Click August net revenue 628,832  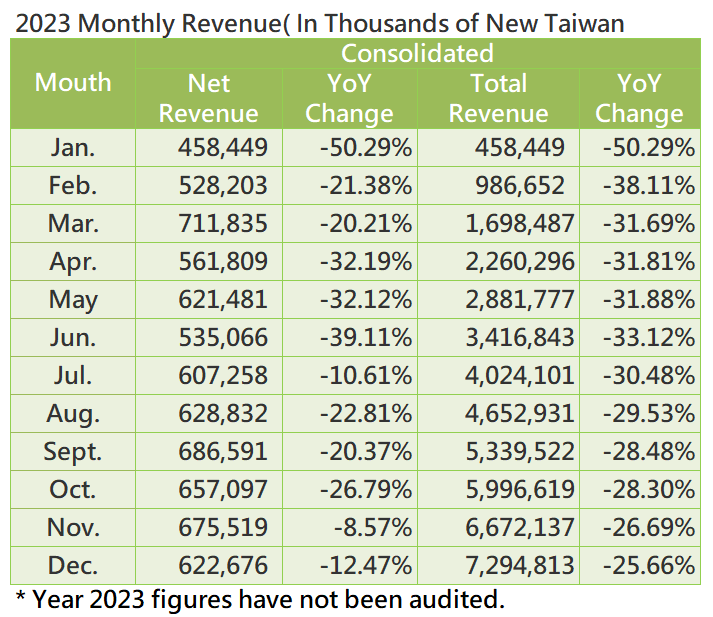(222, 414)
